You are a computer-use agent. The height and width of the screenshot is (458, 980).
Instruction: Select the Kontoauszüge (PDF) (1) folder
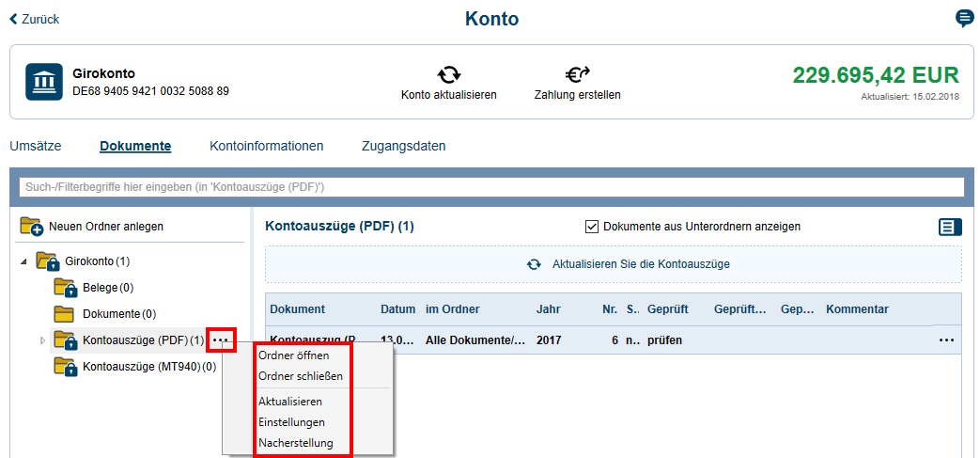[143, 340]
